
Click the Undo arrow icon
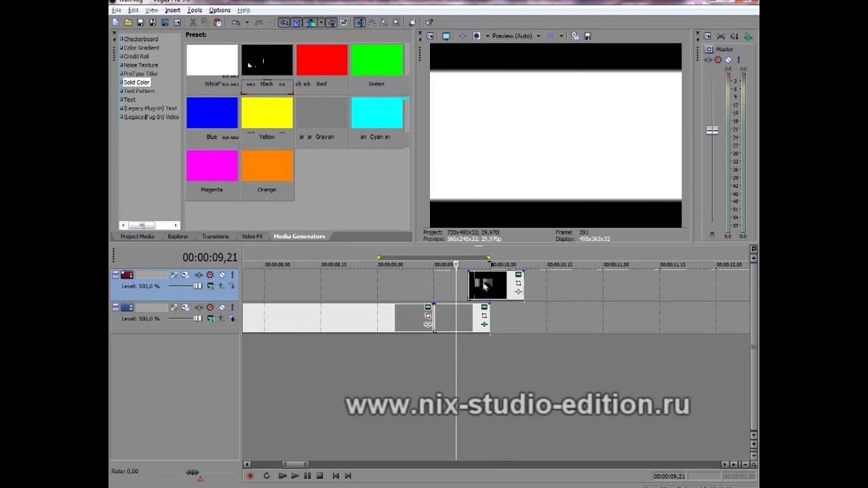pos(235,22)
